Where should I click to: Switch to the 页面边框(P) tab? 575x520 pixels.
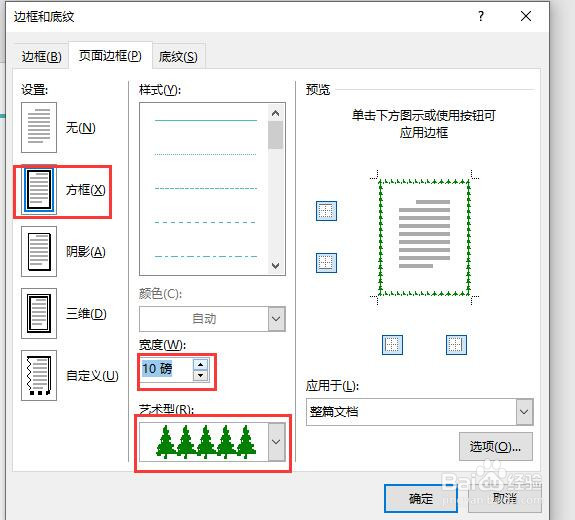click(110, 56)
